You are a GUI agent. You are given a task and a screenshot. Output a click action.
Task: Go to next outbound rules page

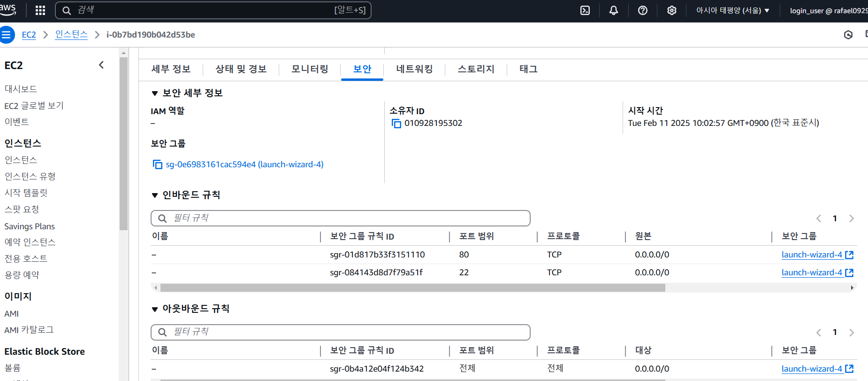pos(852,333)
